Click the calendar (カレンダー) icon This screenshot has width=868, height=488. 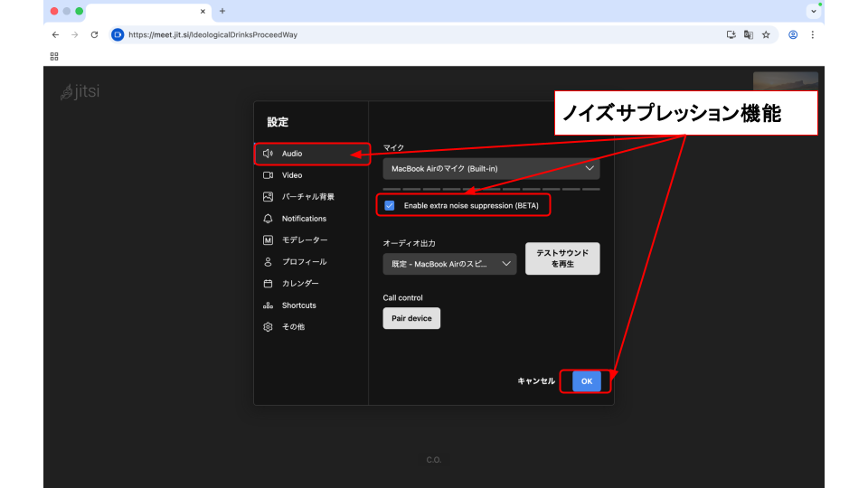268,284
